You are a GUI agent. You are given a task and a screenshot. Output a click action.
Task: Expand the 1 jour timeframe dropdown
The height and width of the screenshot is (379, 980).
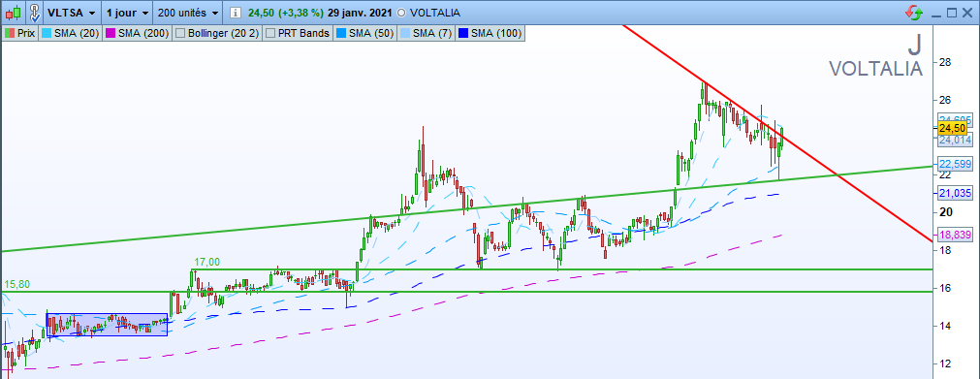pyautogui.click(x=128, y=13)
